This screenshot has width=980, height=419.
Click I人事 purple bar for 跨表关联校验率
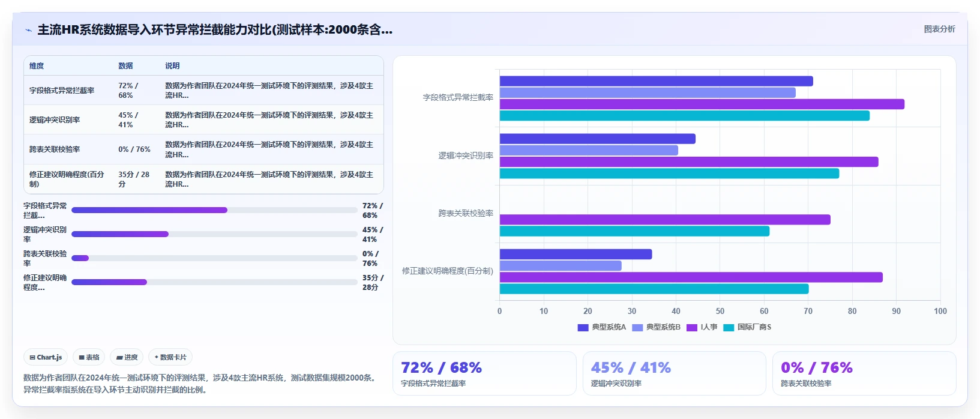pyautogui.click(x=665, y=220)
